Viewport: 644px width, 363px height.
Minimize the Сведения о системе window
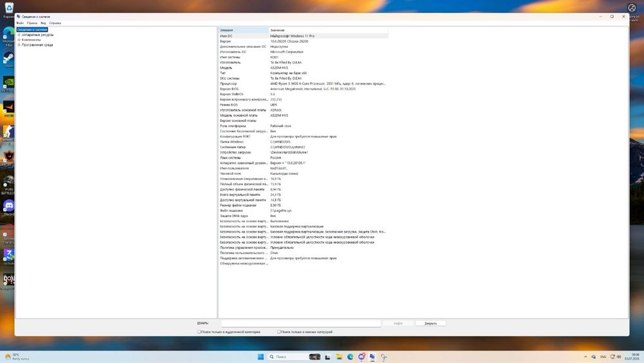(600, 17)
